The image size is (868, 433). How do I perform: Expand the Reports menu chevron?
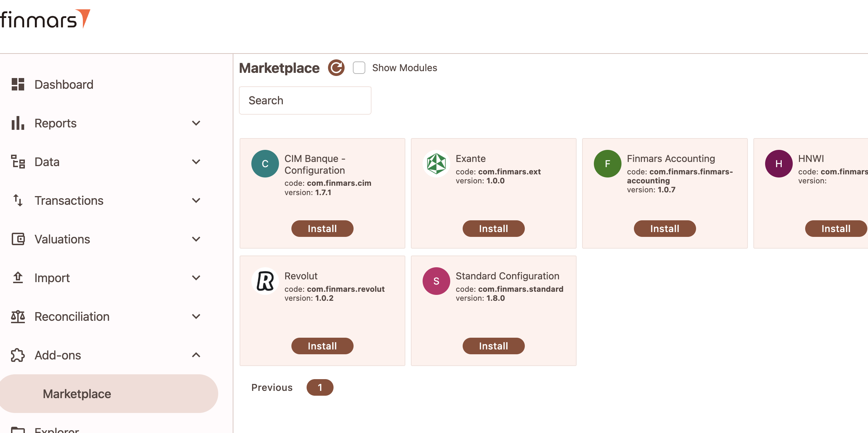click(x=196, y=123)
